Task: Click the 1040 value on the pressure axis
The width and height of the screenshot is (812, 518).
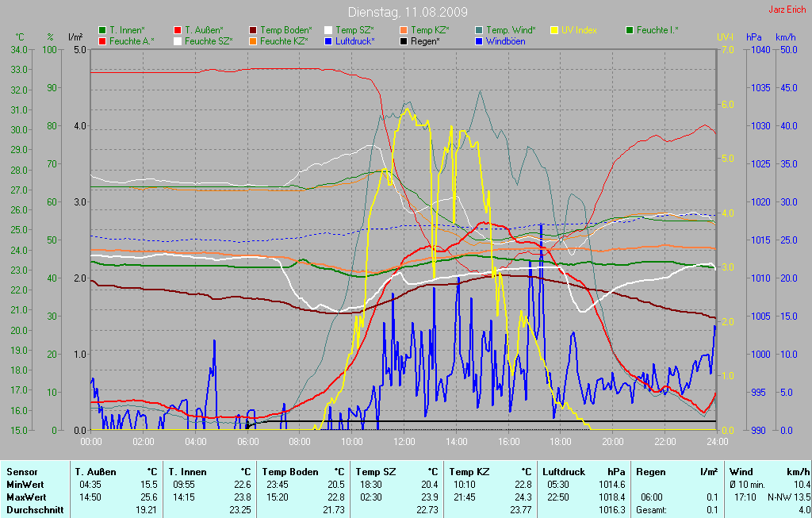Action: pos(761,50)
